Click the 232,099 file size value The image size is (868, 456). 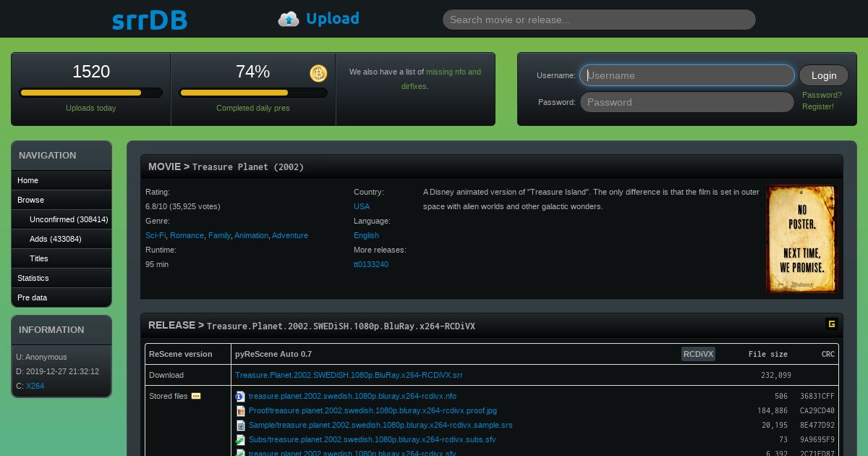pos(776,375)
